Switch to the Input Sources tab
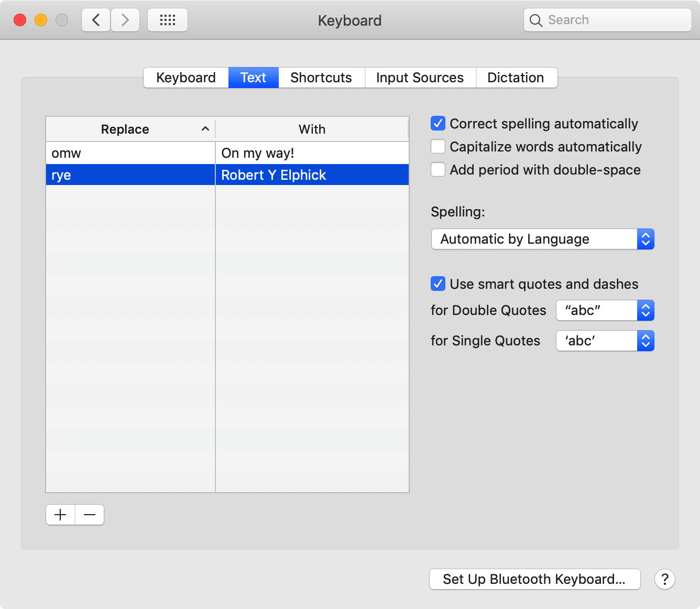Image resolution: width=700 pixels, height=609 pixels. click(x=420, y=78)
